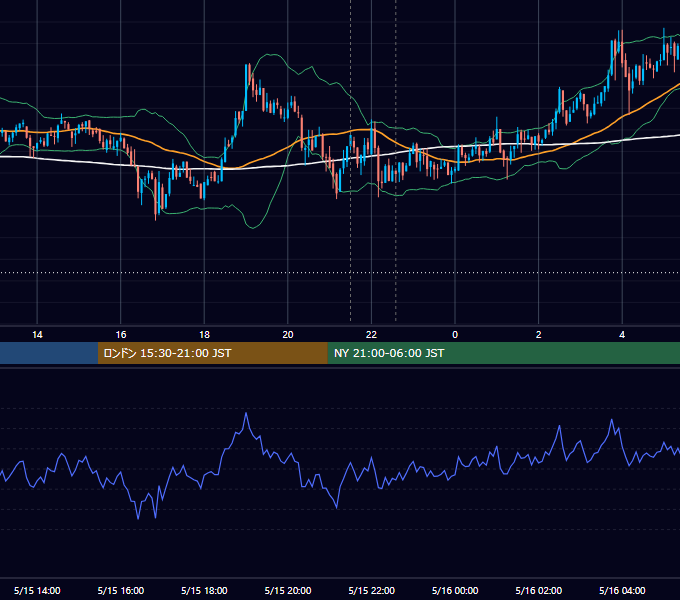
Task: Click the '14' hour axis label
Action: pos(37,335)
